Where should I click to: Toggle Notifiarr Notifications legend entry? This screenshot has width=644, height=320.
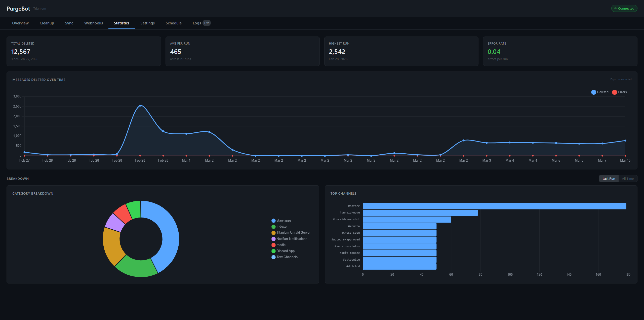289,239
